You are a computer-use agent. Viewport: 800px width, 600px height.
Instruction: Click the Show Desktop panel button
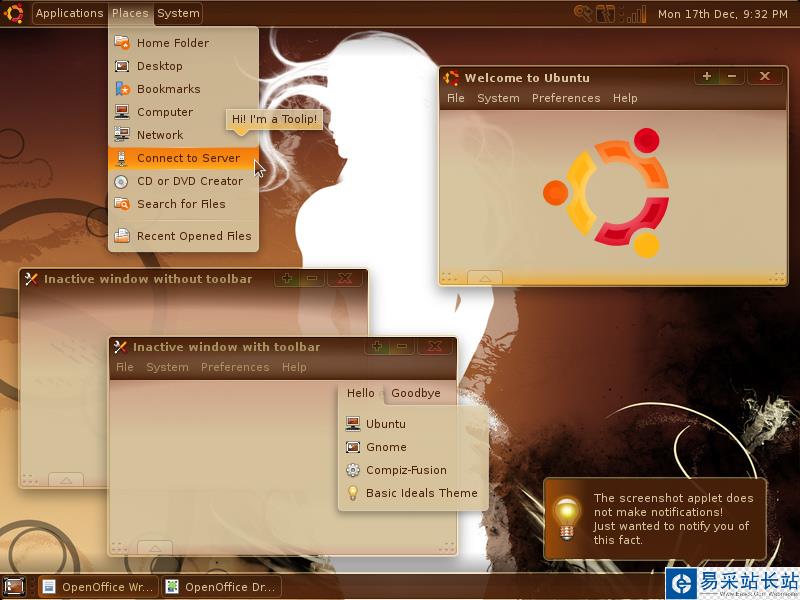pos(14,587)
